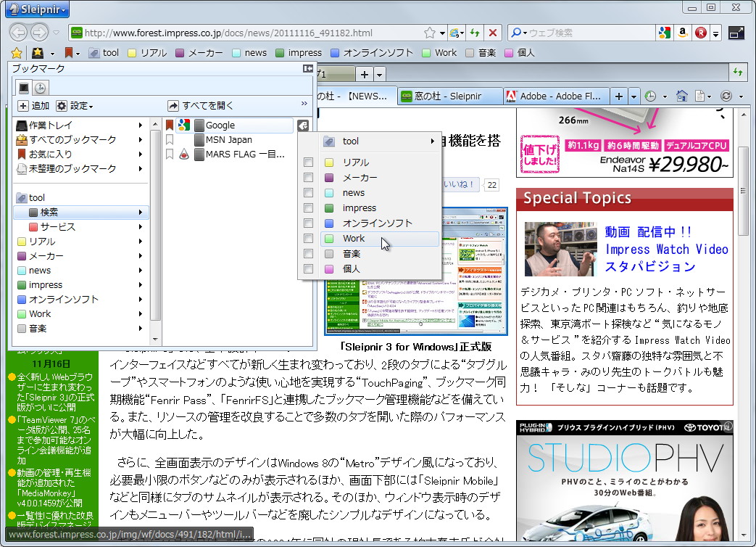
Task: Enable the Work checkbox in the submenu
Action: pos(308,238)
